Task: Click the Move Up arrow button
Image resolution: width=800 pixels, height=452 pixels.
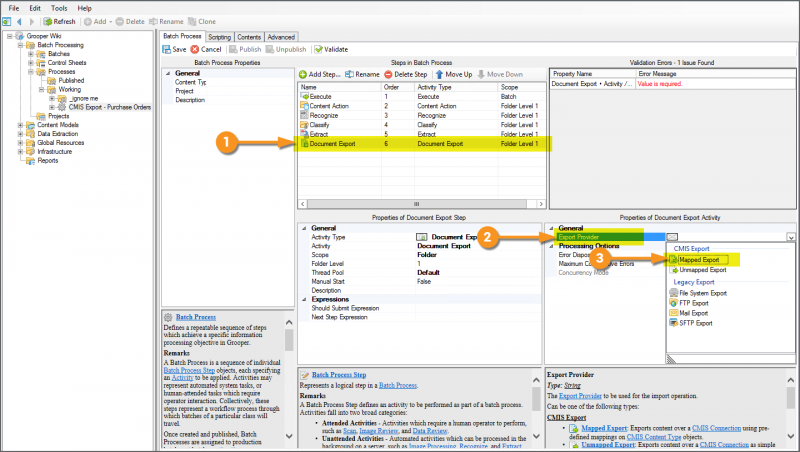Action: click(454, 74)
